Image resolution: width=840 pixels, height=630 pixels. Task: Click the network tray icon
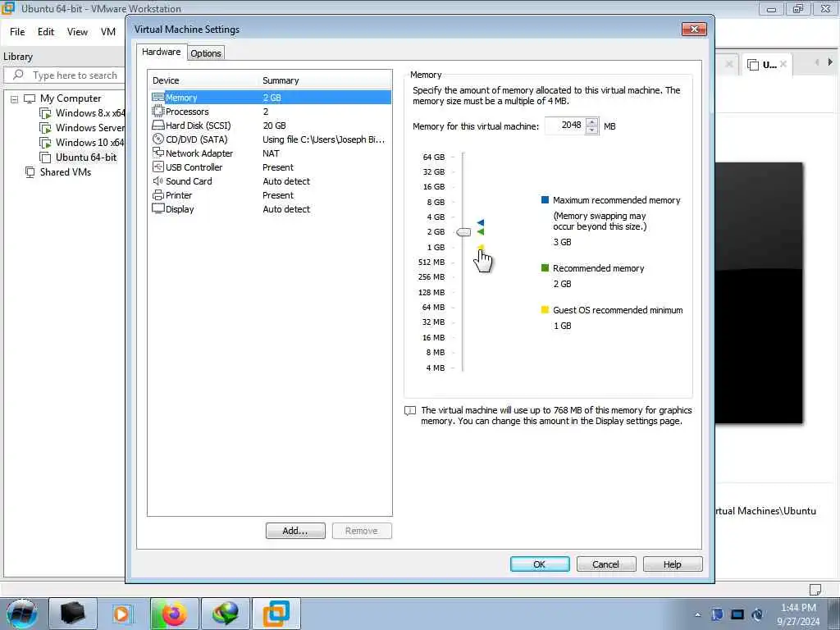[737, 614]
